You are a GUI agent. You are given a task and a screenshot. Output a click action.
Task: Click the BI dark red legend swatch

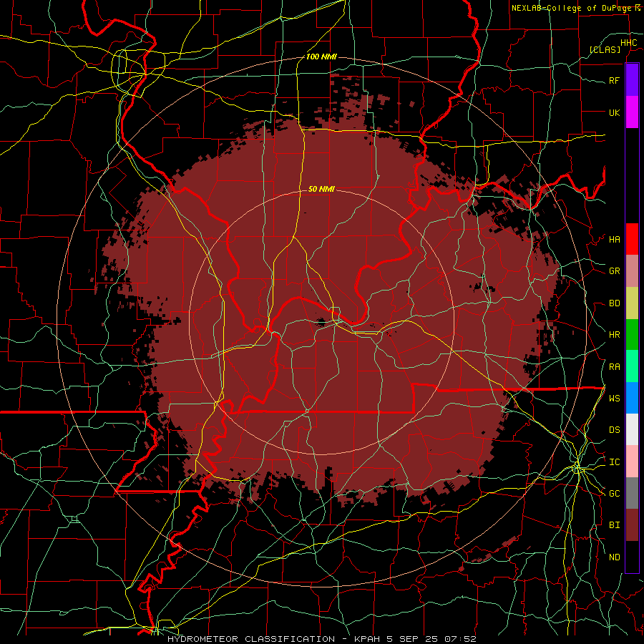[x=632, y=525]
